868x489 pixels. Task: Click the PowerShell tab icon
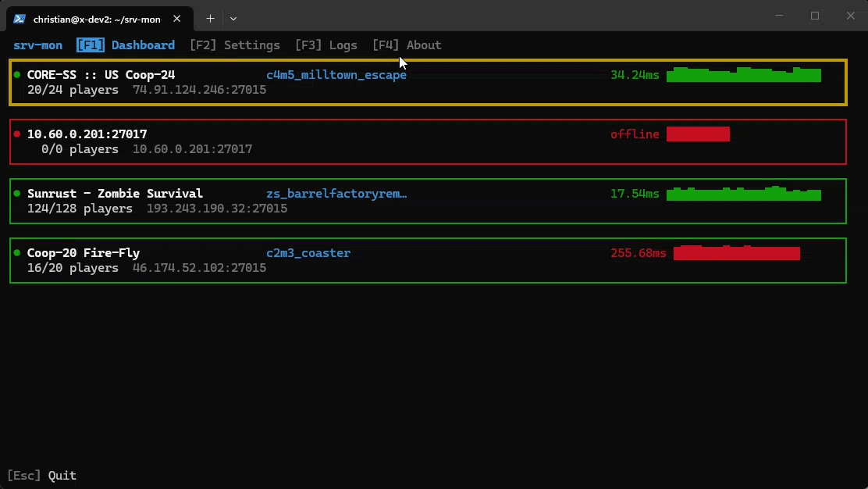point(20,19)
